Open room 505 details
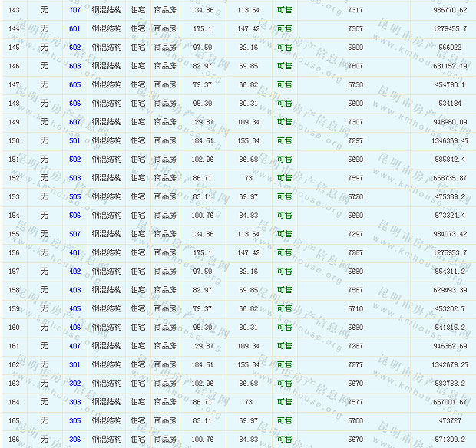Viewport: 476px width, 448px height. tap(74, 196)
